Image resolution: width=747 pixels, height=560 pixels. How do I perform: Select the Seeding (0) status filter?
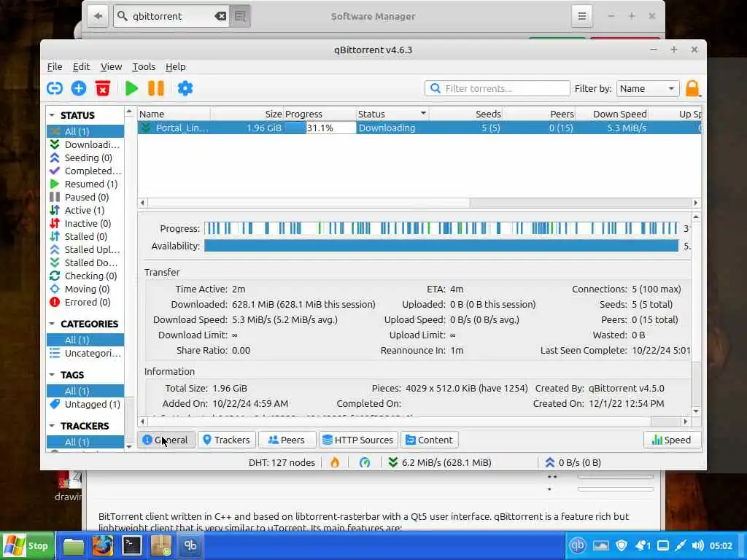click(x=85, y=157)
